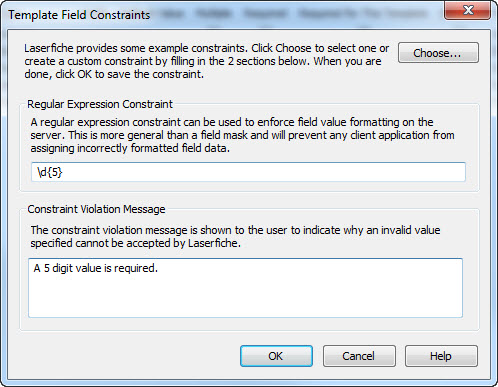The height and width of the screenshot is (387, 498).
Task: Open example constraints with Choose button
Action: tap(438, 53)
